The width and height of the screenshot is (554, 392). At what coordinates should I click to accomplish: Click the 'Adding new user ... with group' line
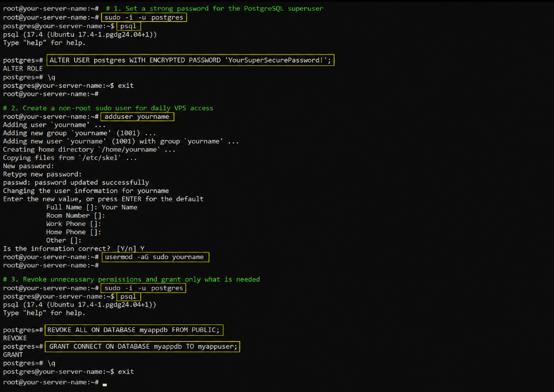(121, 141)
